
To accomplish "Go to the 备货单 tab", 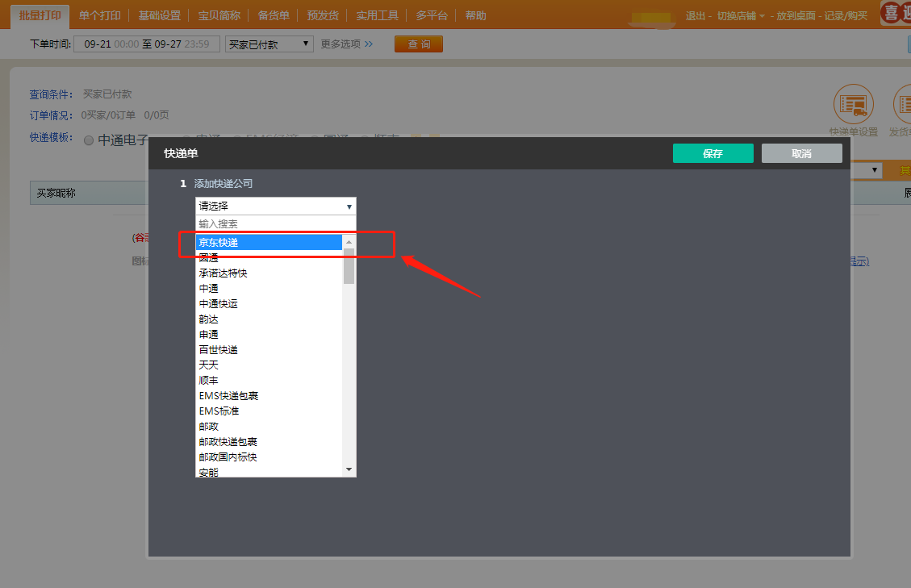I will (274, 15).
